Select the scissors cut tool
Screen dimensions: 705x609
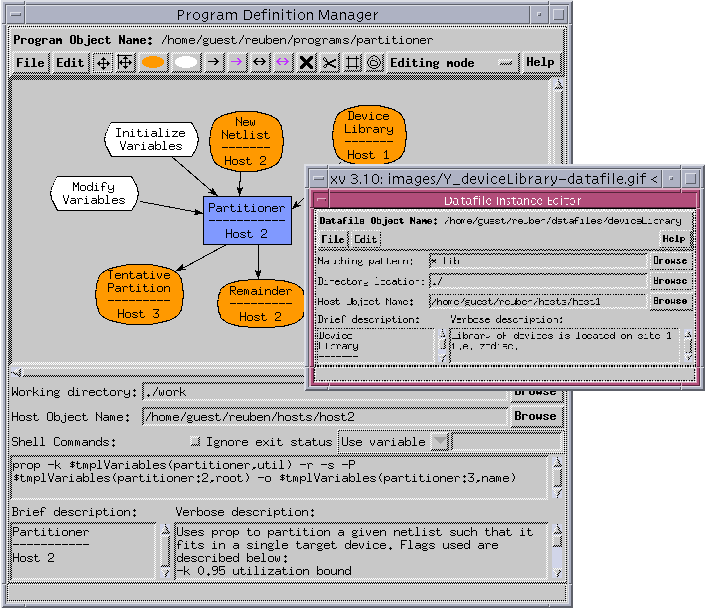pos(329,62)
